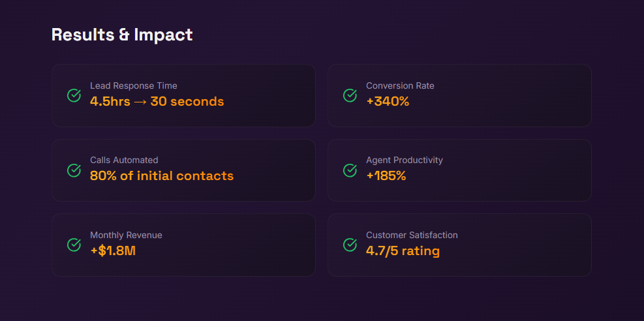The width and height of the screenshot is (644, 321).
Task: Click the Customer Satisfaction label text
Action: pyautogui.click(x=412, y=235)
